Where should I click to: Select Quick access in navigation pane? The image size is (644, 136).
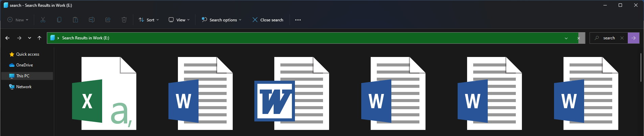click(x=24, y=54)
